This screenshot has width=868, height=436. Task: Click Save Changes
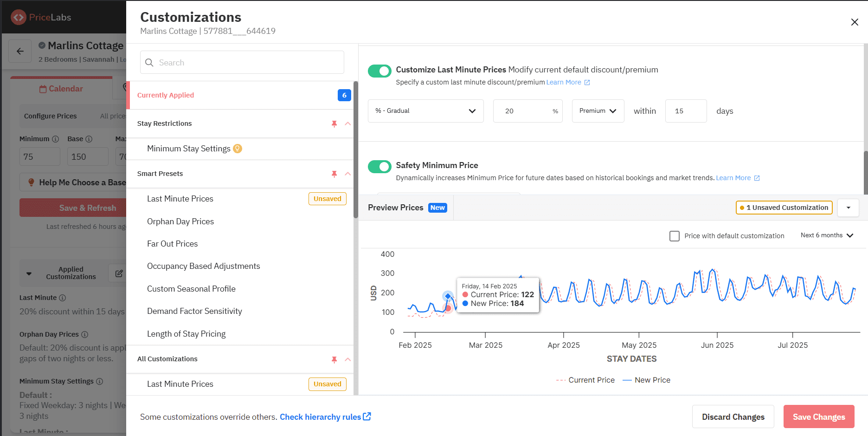coord(818,416)
